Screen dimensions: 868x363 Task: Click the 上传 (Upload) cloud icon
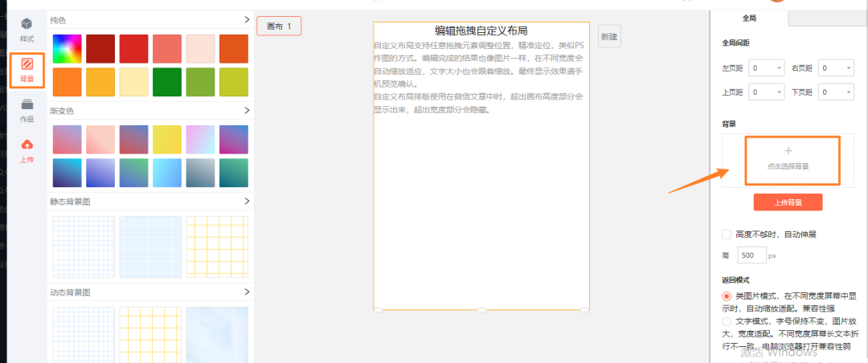[27, 149]
